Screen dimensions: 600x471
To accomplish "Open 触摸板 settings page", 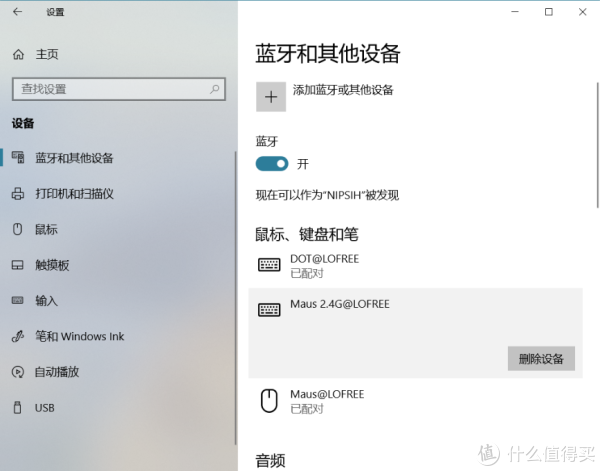I will (x=52, y=265).
